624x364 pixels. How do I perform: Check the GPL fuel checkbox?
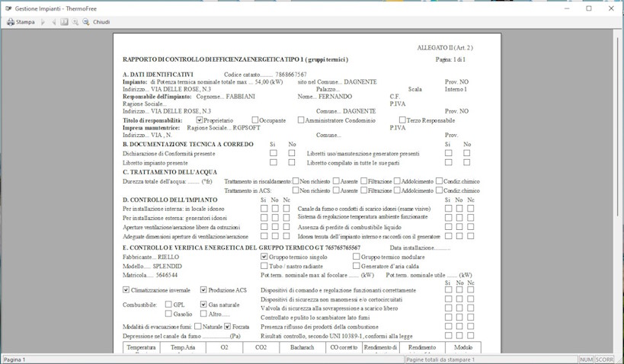168,305
